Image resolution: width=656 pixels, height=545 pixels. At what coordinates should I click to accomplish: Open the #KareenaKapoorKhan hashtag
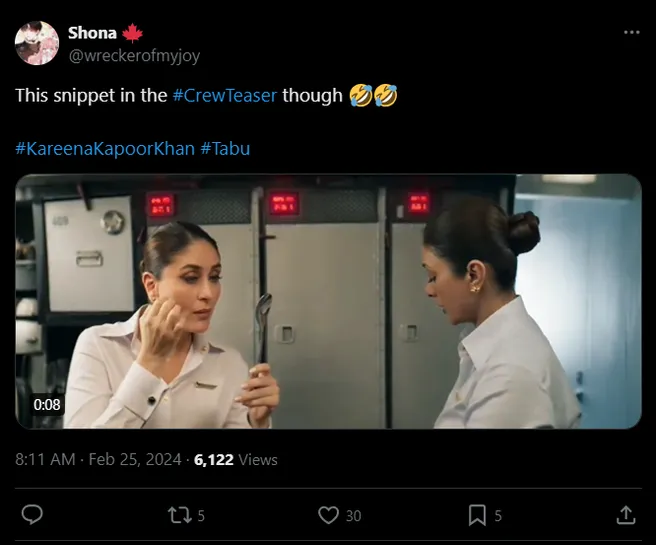[105, 149]
